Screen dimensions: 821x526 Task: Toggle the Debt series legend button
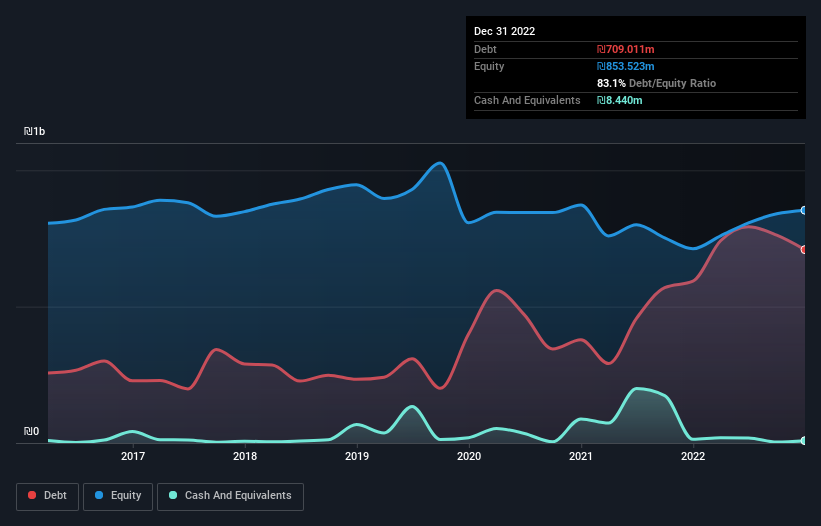click(48, 496)
